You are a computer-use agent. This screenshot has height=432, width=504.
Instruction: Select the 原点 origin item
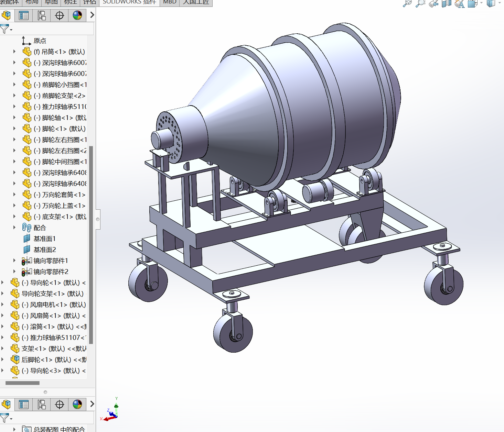pos(40,41)
